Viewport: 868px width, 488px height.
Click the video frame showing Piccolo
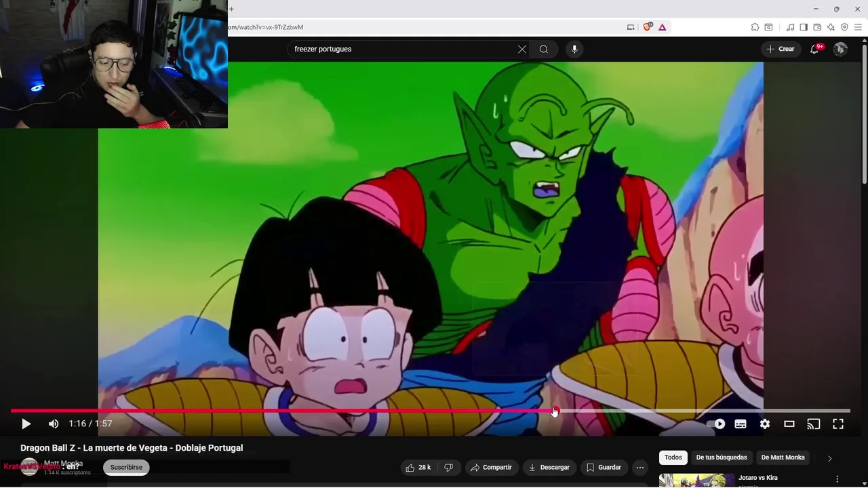pos(431,234)
